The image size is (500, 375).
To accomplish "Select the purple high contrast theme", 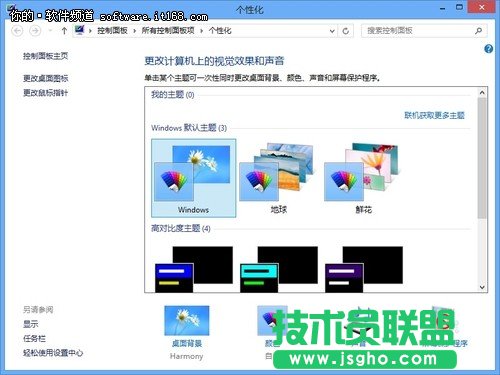I will [364, 269].
